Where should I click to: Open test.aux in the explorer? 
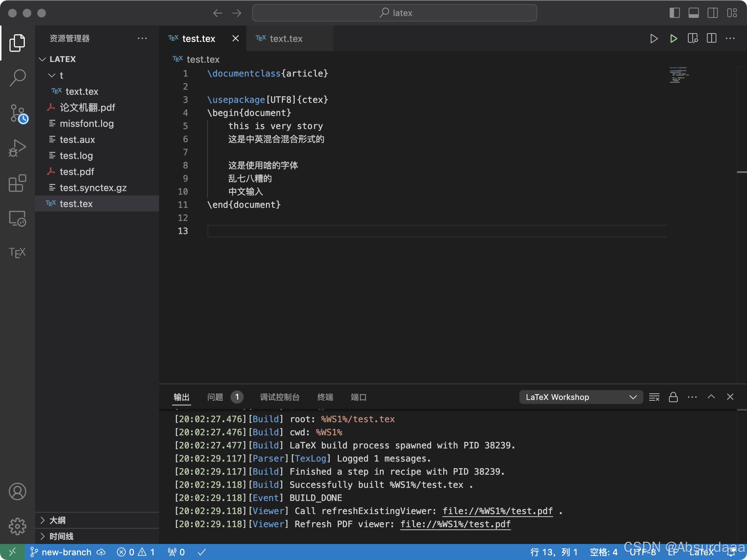click(x=97, y=139)
